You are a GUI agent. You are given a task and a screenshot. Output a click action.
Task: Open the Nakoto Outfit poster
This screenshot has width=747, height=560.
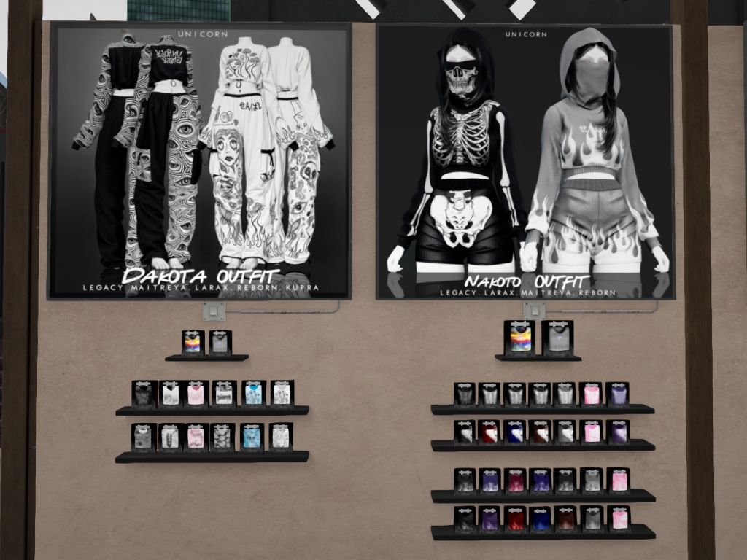(525, 160)
